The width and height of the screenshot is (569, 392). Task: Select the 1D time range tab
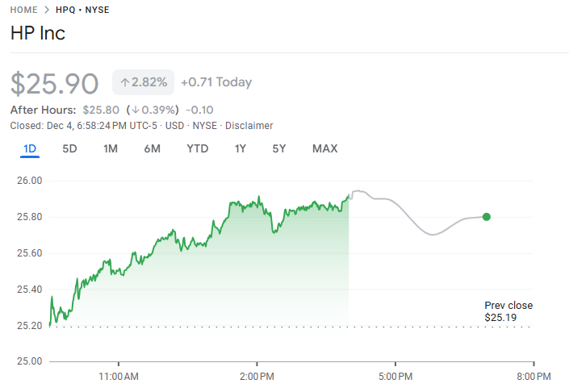(30, 148)
